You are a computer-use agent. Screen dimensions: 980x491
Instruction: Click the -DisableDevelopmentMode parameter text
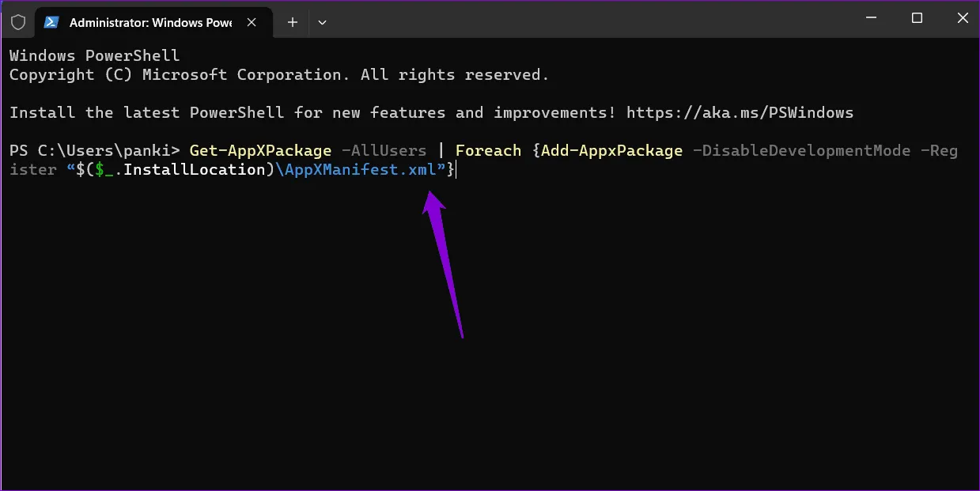(801, 151)
